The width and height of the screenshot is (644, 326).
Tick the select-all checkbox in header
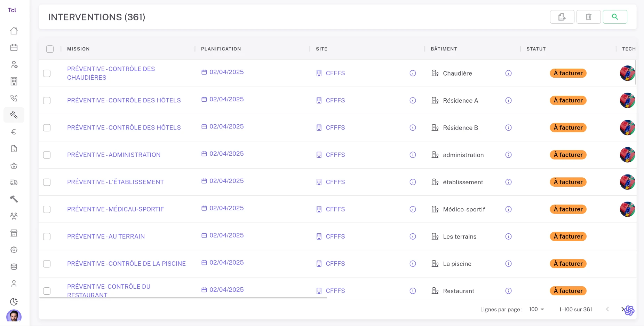[x=50, y=49]
